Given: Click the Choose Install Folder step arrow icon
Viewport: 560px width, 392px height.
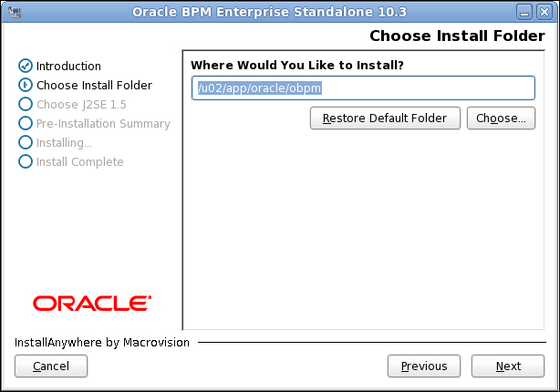Looking at the screenshot, I should [26, 85].
